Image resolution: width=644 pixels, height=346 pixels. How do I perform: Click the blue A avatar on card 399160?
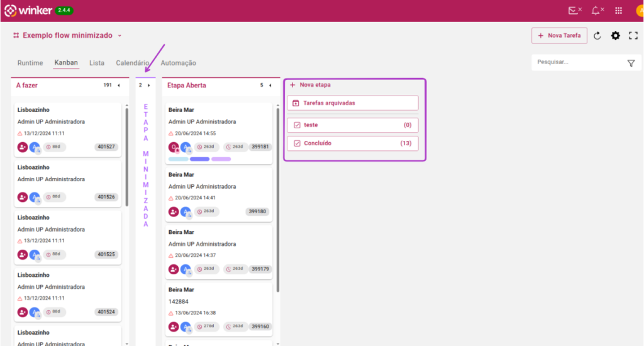tap(186, 327)
